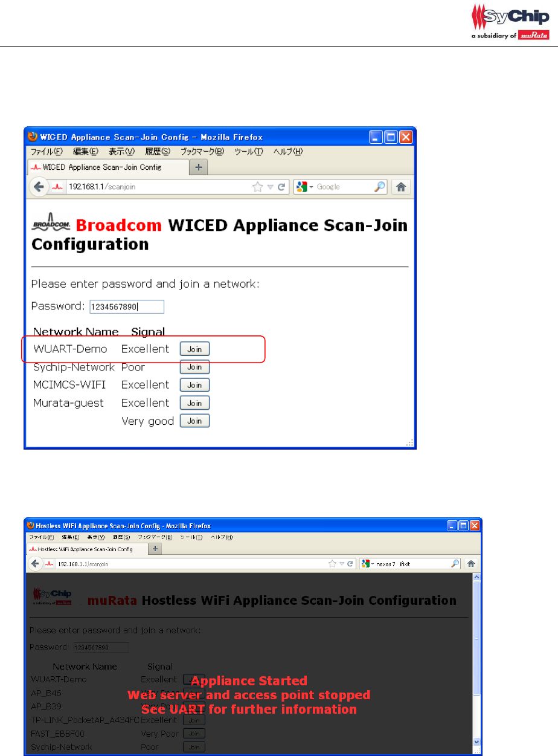Focus the address bar in WICED window
This screenshot has height=756, width=558.
(x=159, y=187)
